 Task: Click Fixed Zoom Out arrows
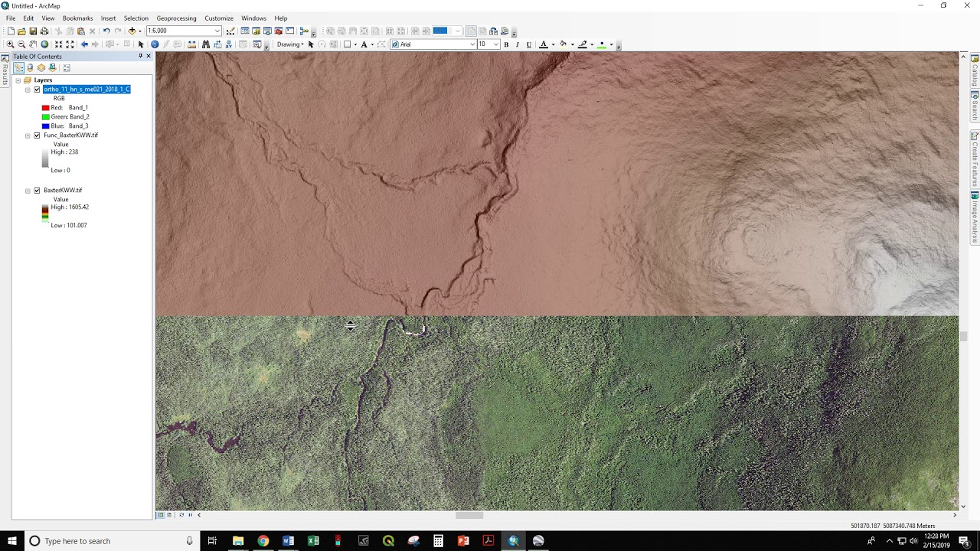coord(70,44)
